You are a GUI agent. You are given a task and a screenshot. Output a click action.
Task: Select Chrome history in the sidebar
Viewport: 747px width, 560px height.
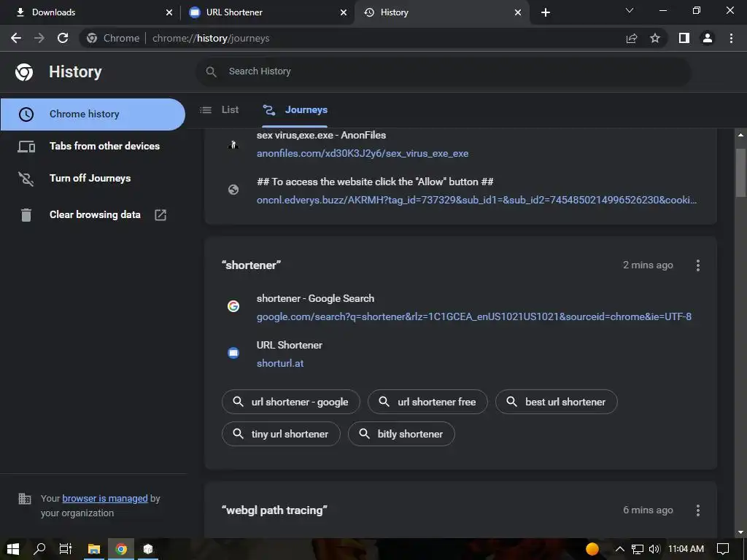pyautogui.click(x=93, y=114)
